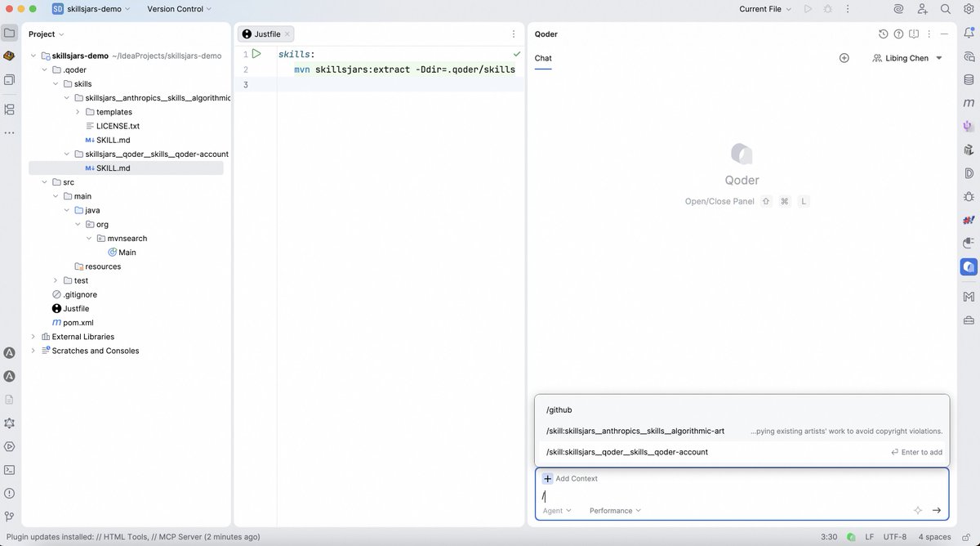Open the Services run icon in left stripe

pos(9,446)
